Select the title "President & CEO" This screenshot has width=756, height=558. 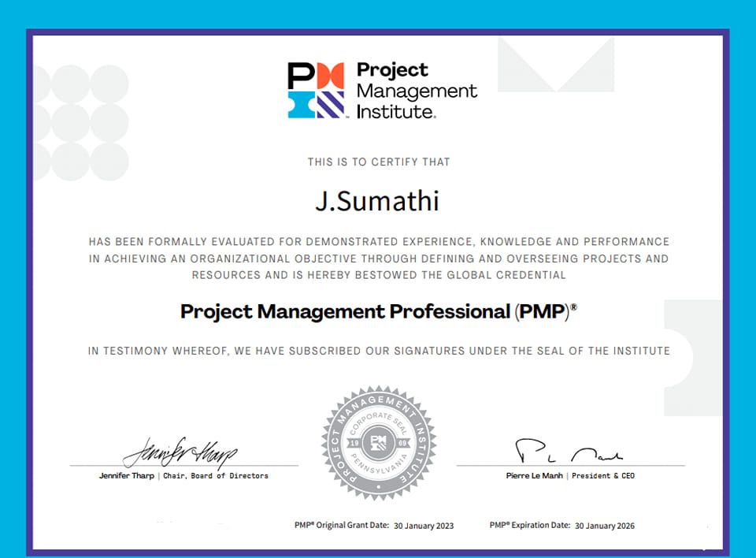click(603, 476)
